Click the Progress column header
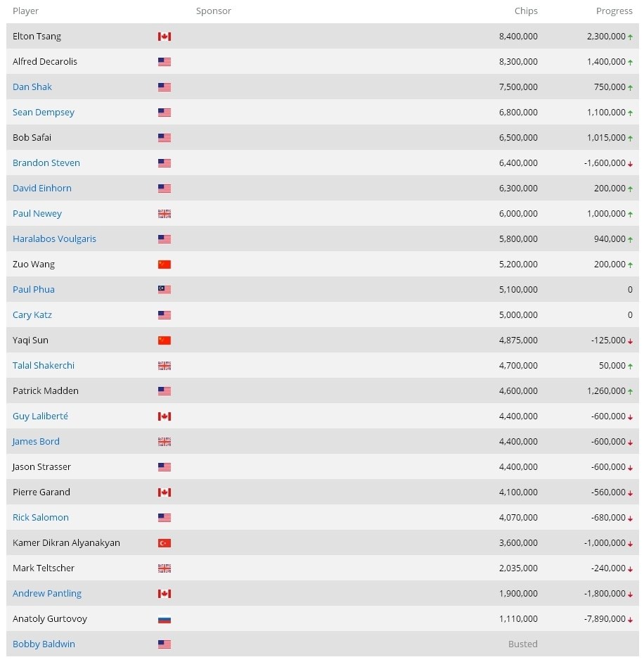Viewport: 644px width, 662px height. [x=614, y=11]
